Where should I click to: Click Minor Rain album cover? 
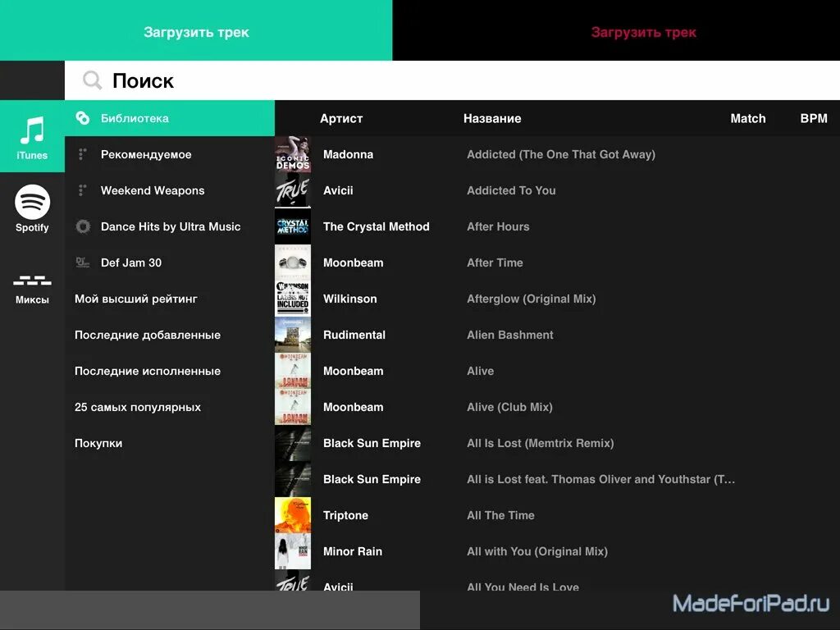tap(293, 551)
